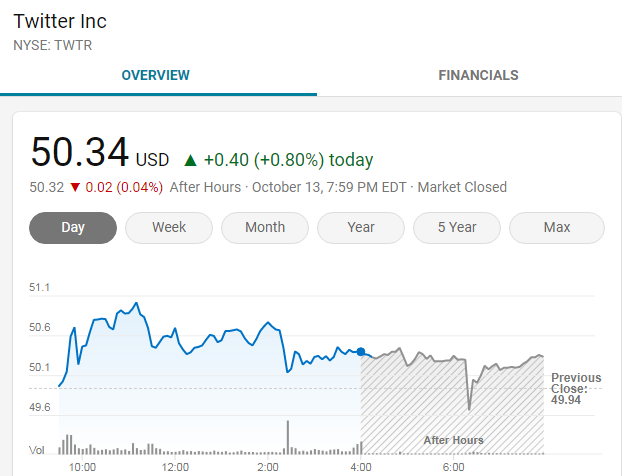Click the Market Closed status text

[462, 187]
